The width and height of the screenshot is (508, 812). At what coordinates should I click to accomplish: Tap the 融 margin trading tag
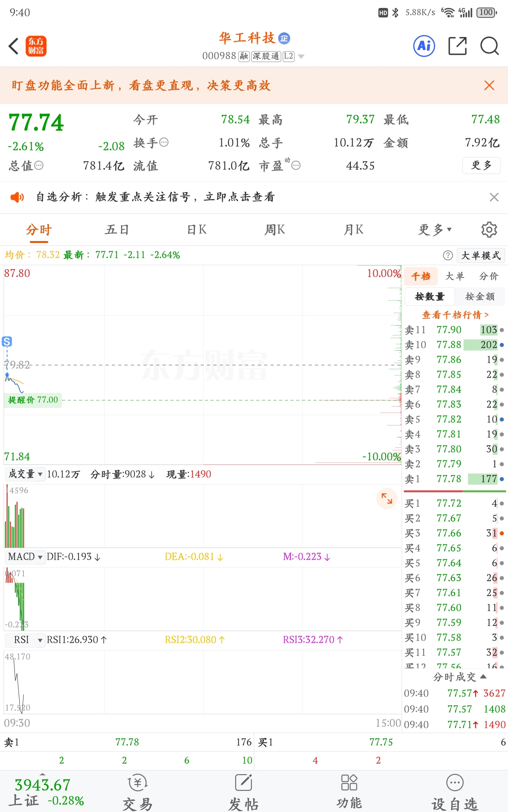[x=244, y=56]
